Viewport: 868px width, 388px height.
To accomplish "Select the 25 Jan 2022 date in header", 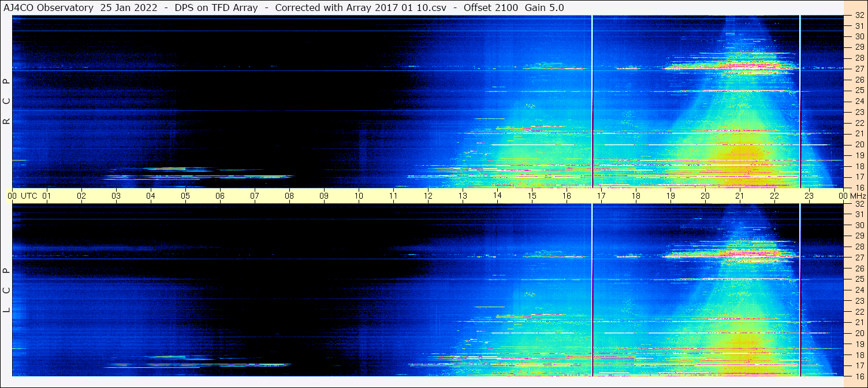I will (129, 8).
